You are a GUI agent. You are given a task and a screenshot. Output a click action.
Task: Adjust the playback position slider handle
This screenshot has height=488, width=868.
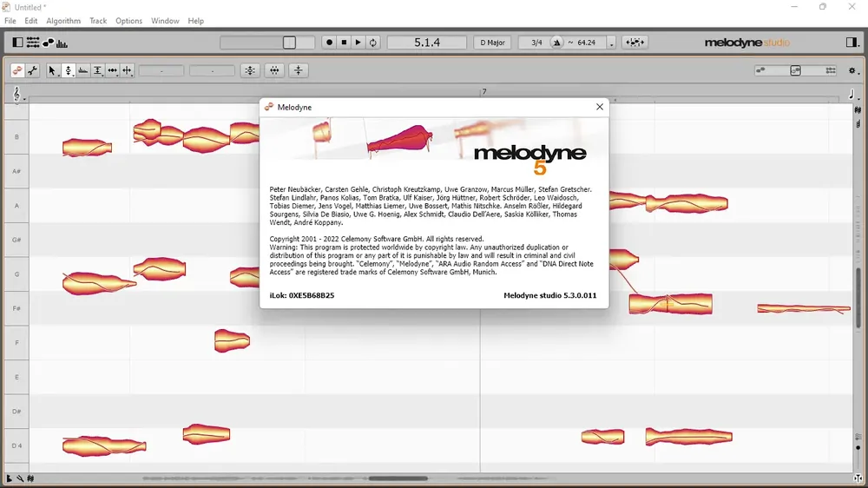point(289,42)
